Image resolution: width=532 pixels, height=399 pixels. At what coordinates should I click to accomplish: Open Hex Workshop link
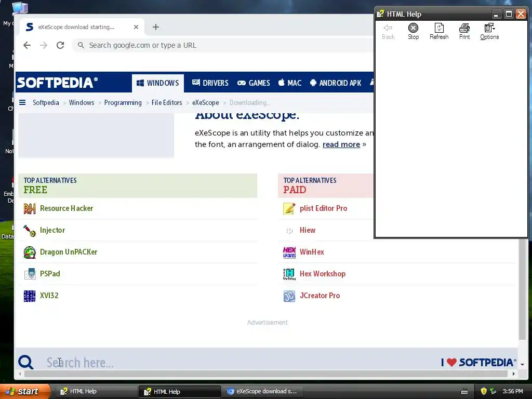pos(322,273)
